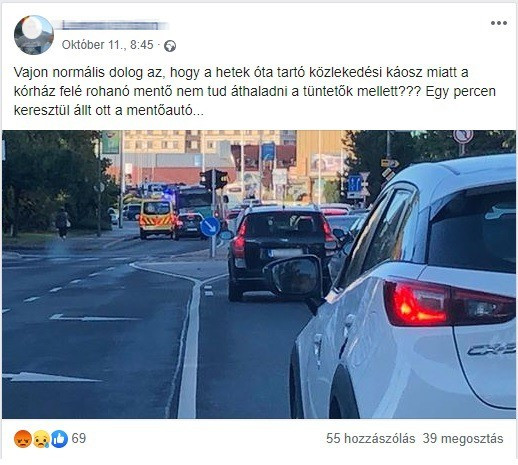Click the yellow ambulance in photo
This screenshot has height=465, width=518.
coord(156,219)
